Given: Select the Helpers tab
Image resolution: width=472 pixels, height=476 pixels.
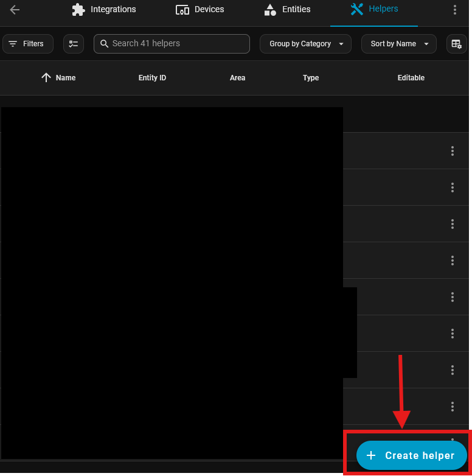Looking at the screenshot, I should coord(374,9).
